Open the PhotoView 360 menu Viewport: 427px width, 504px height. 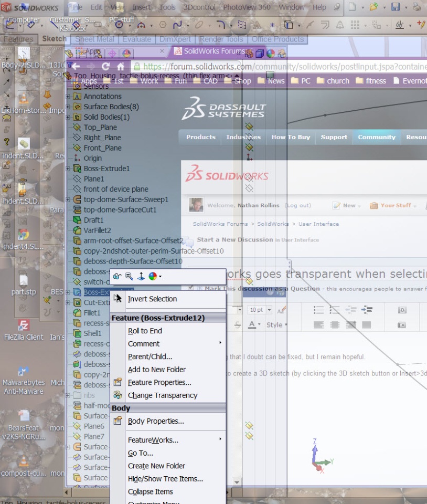point(247,7)
